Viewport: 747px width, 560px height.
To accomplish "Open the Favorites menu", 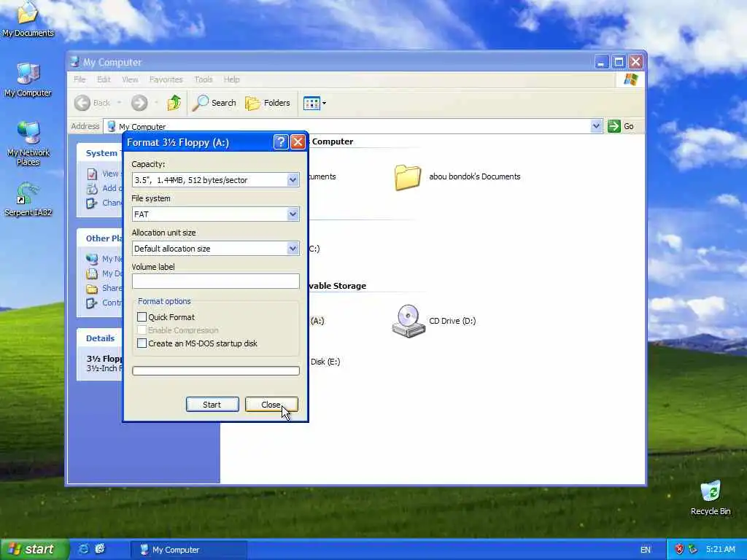I will pyautogui.click(x=166, y=79).
